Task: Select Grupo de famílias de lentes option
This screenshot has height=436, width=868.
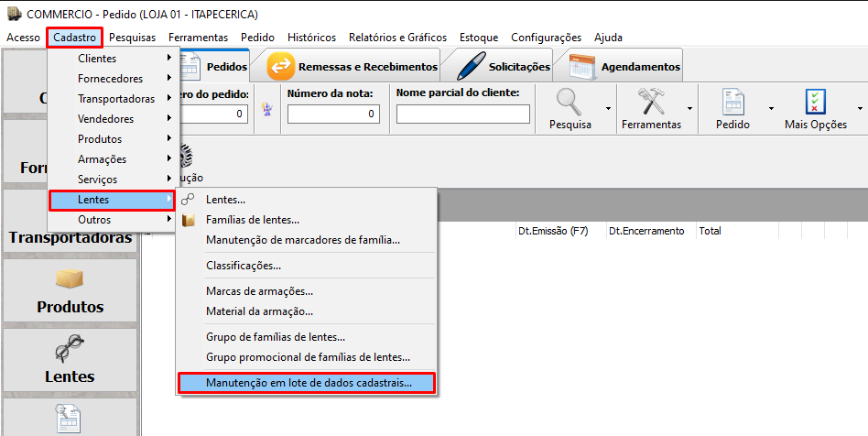Action: pos(276,337)
